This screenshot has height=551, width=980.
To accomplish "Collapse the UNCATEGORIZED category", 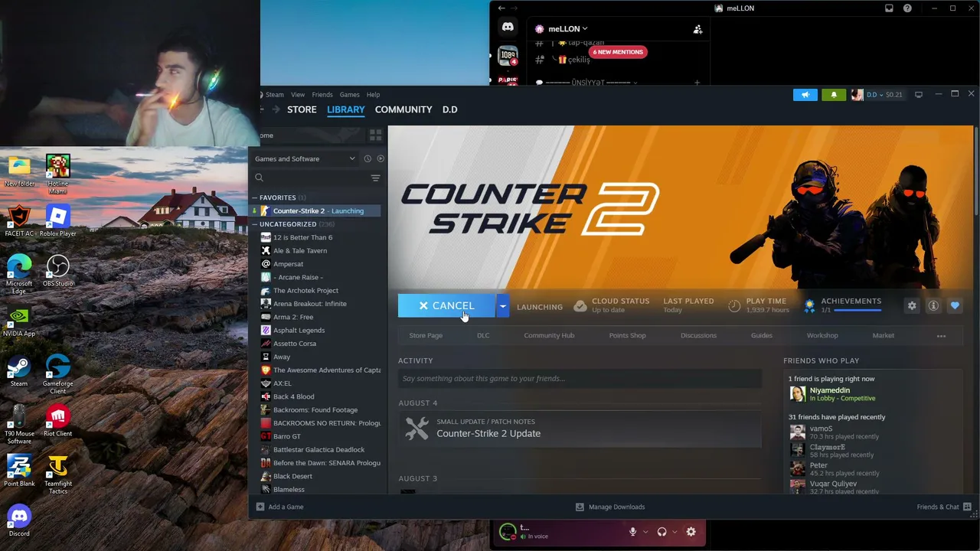I will (255, 224).
